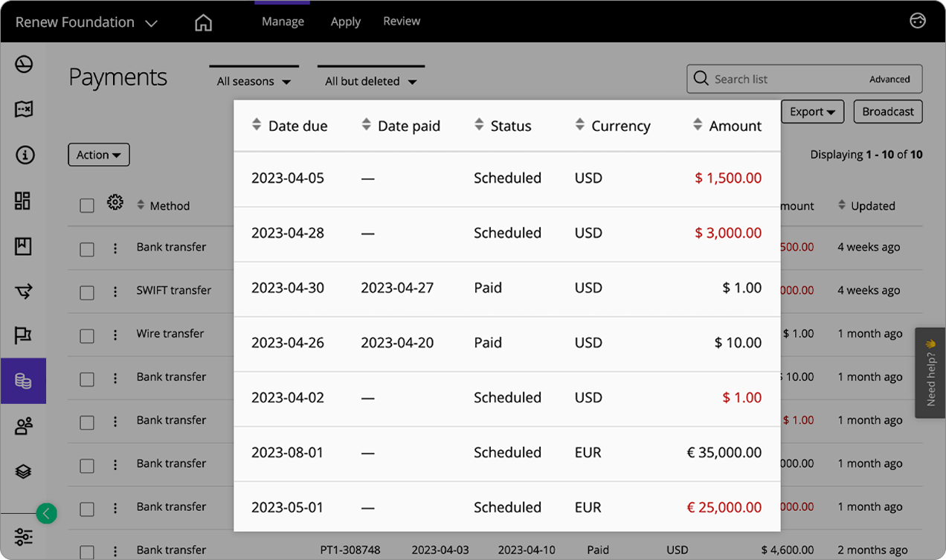
Task: Open the Payments coins icon in the sidebar
Action: tap(23, 380)
